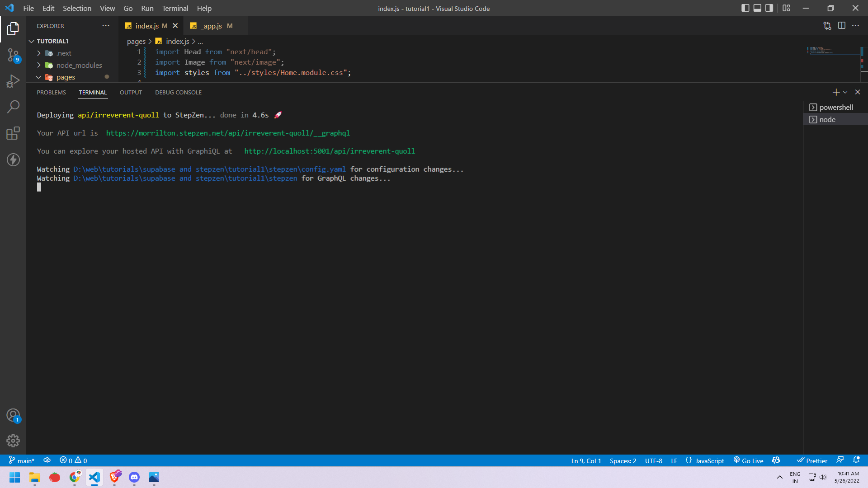868x488 pixels.
Task: Open the Terminal menu
Action: [x=175, y=8]
